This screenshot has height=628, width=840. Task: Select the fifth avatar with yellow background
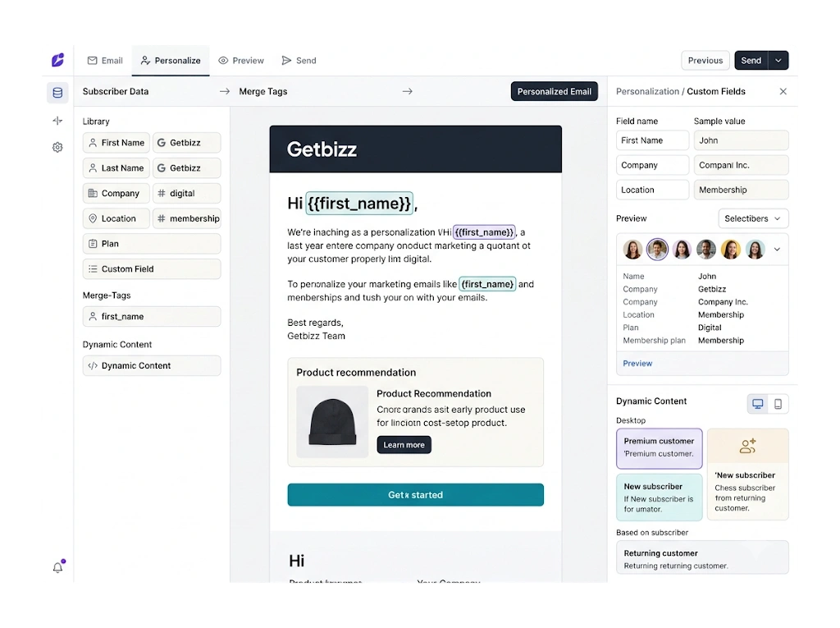(x=731, y=250)
